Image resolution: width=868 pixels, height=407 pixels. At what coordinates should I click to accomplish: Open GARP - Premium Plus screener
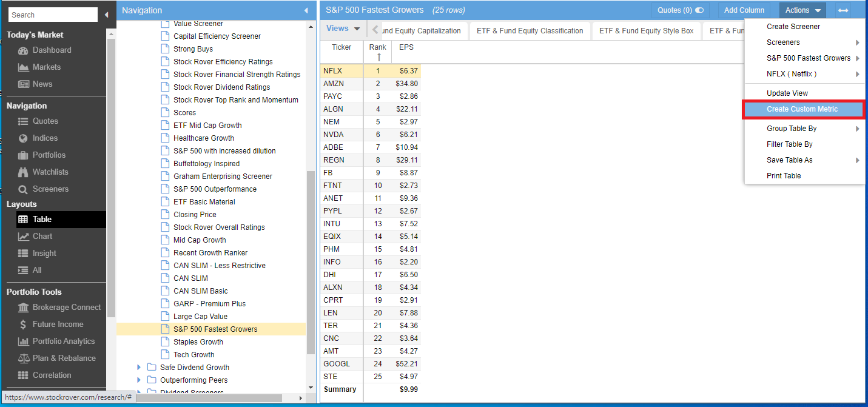coord(209,304)
